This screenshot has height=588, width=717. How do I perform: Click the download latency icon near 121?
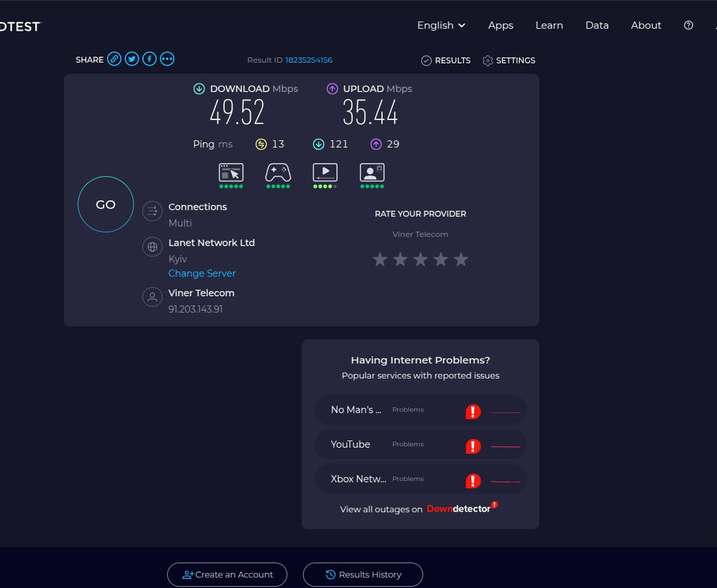(x=318, y=144)
